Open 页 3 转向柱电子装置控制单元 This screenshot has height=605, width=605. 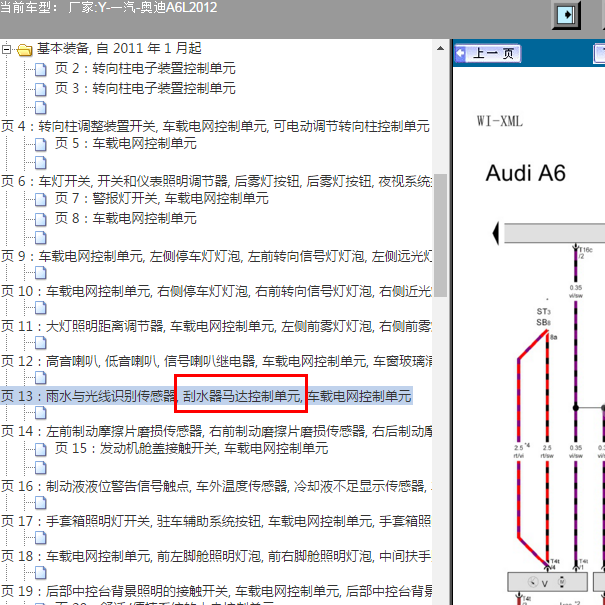click(145, 88)
